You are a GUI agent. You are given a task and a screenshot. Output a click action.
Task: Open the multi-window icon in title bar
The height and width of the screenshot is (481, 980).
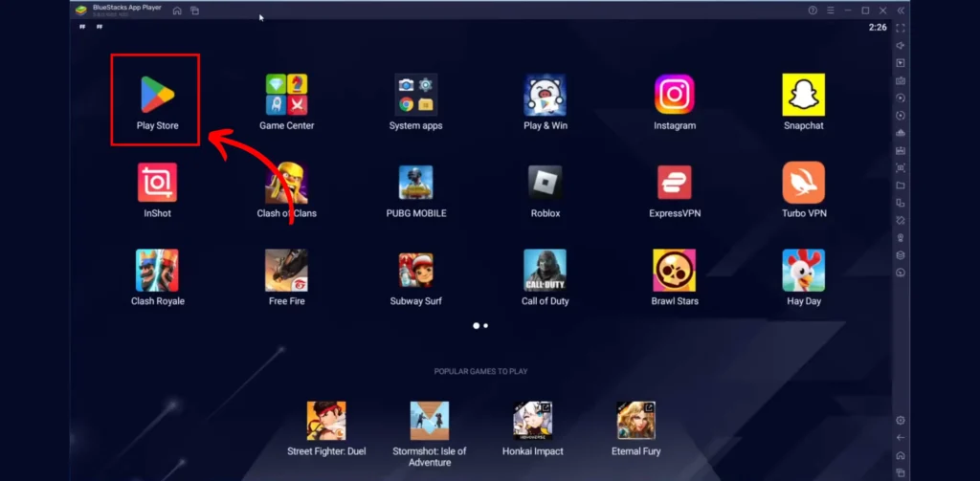coord(195,11)
